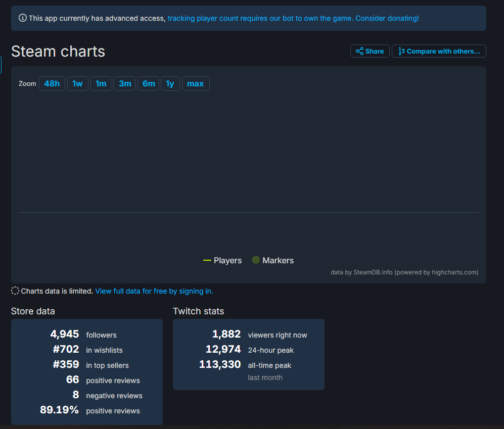Click the last month label under all-time peak
This screenshot has height=429, width=504.
[x=265, y=377]
